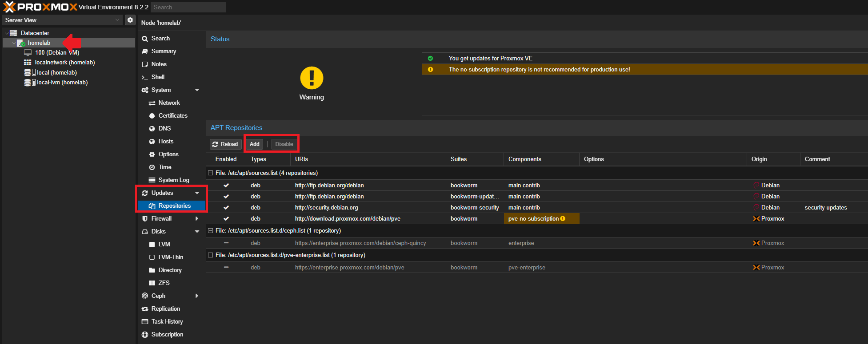This screenshot has width=868, height=344.
Task: Click the Options gear icon
Action: pyautogui.click(x=152, y=154)
